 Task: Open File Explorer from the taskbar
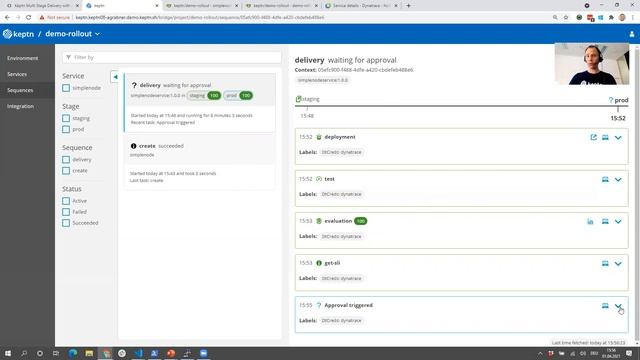(89, 353)
